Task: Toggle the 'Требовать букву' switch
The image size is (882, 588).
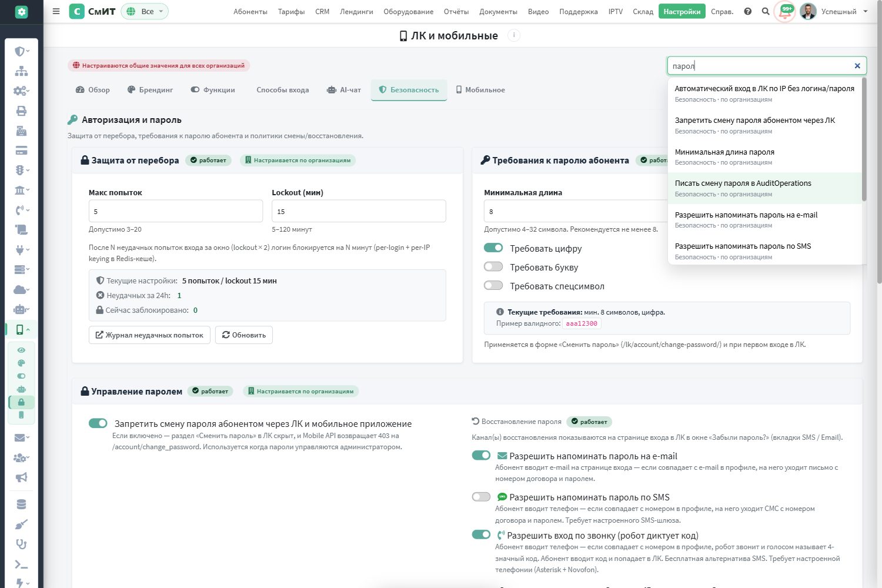Action: 493,266
